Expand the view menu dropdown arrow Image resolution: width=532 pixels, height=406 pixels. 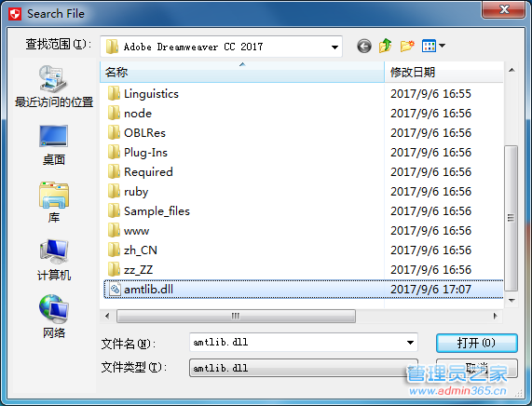tap(442, 46)
